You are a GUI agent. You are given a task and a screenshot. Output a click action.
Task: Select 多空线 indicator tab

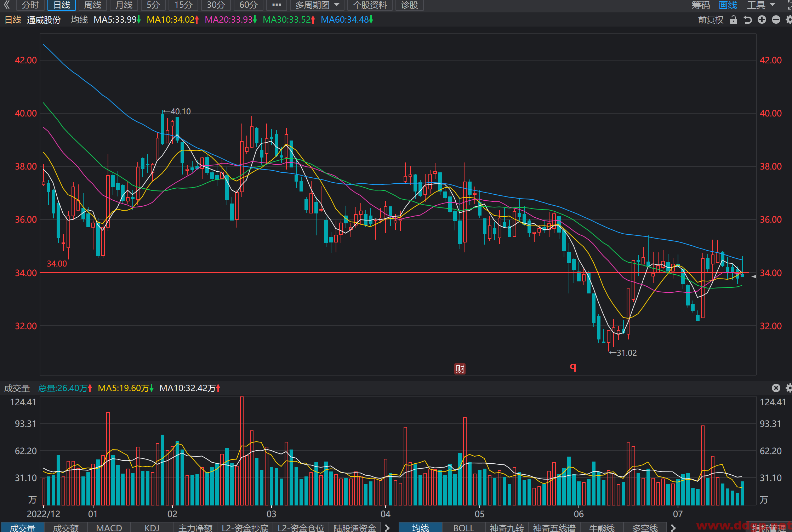pos(645,527)
